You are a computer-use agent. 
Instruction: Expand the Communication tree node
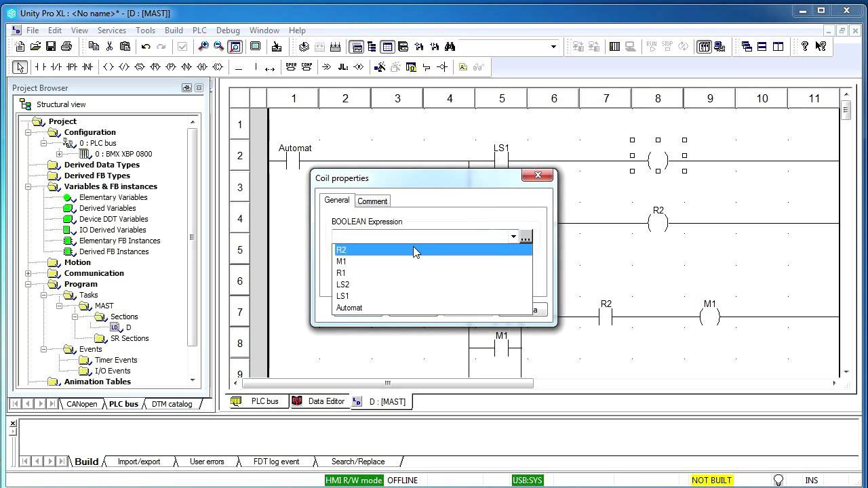[x=28, y=273]
